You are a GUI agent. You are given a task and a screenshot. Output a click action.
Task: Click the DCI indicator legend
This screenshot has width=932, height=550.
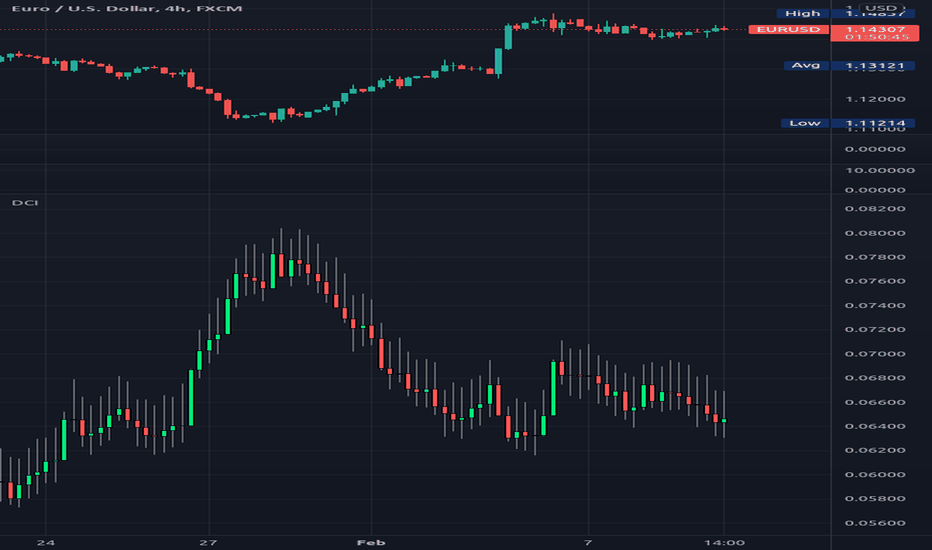25,203
